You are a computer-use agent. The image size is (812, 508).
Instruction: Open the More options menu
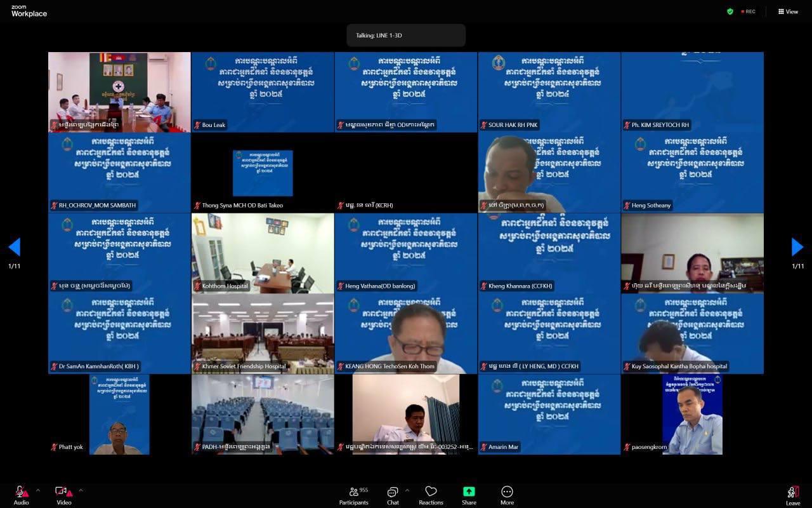coord(507,495)
